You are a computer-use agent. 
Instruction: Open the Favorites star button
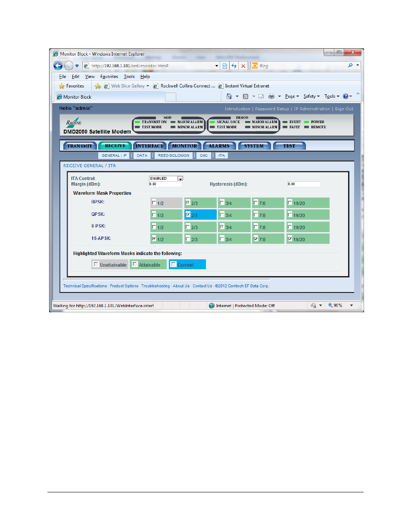tap(72, 86)
